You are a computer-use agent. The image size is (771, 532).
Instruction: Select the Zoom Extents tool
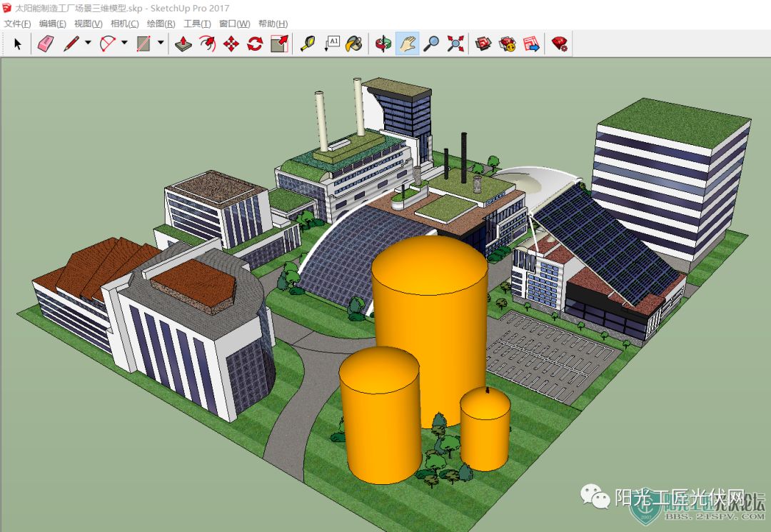(x=455, y=44)
